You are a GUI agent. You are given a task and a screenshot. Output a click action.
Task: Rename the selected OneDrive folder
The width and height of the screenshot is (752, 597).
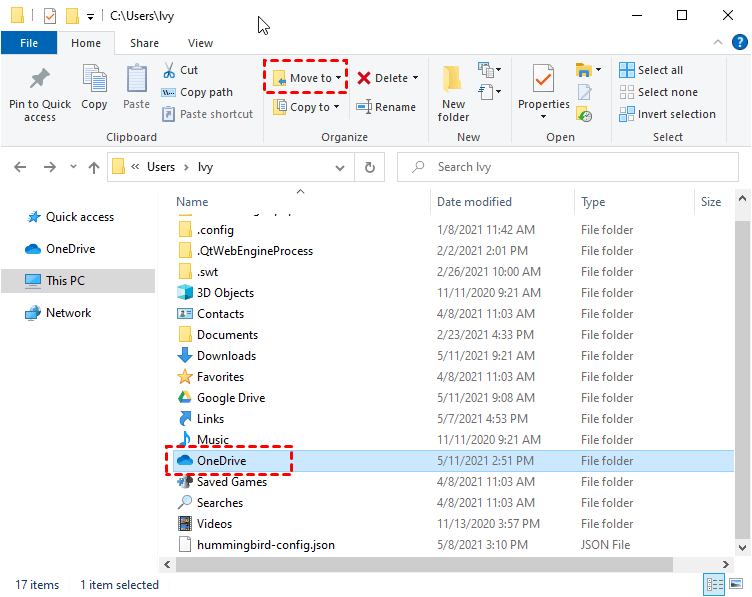click(386, 107)
